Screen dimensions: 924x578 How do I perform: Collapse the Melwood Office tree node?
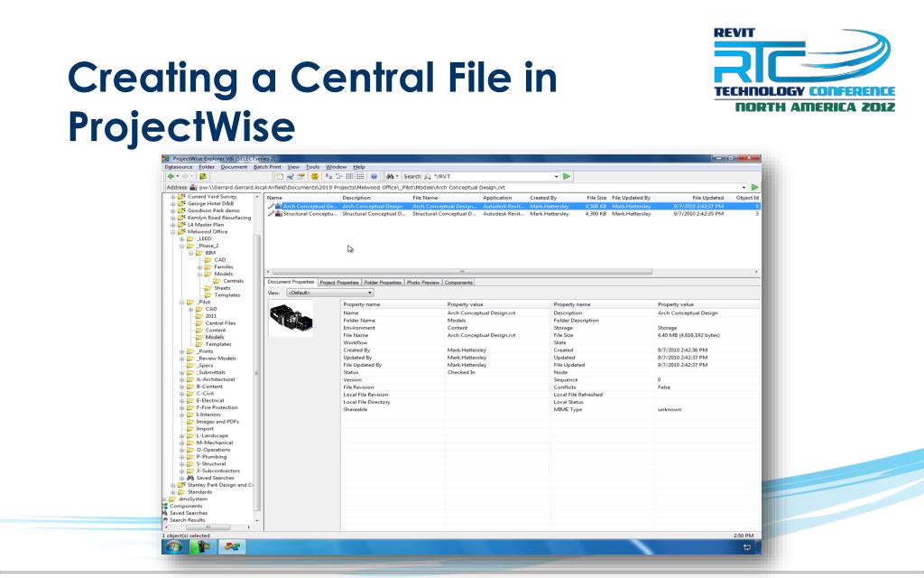(173, 232)
